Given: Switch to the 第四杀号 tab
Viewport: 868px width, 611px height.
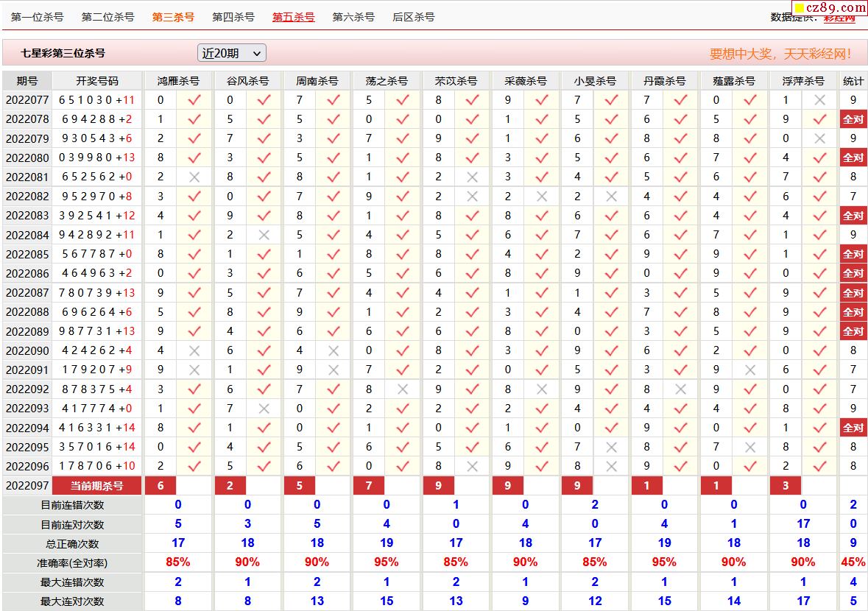Looking at the screenshot, I should point(233,17).
